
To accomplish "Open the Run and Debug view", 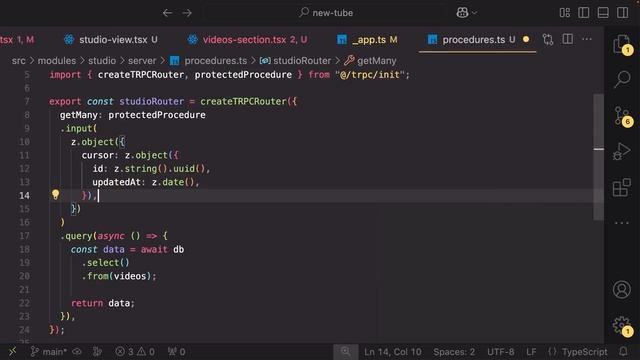I will 622,151.
